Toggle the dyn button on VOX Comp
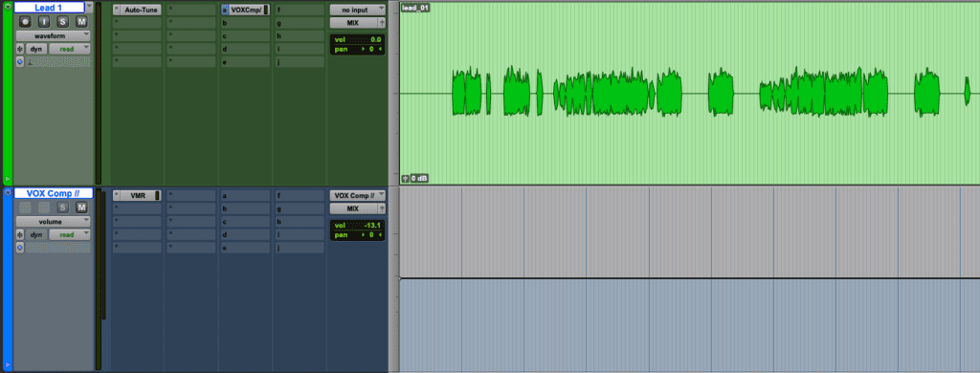Viewport: 980px width, 373px height. click(36, 235)
